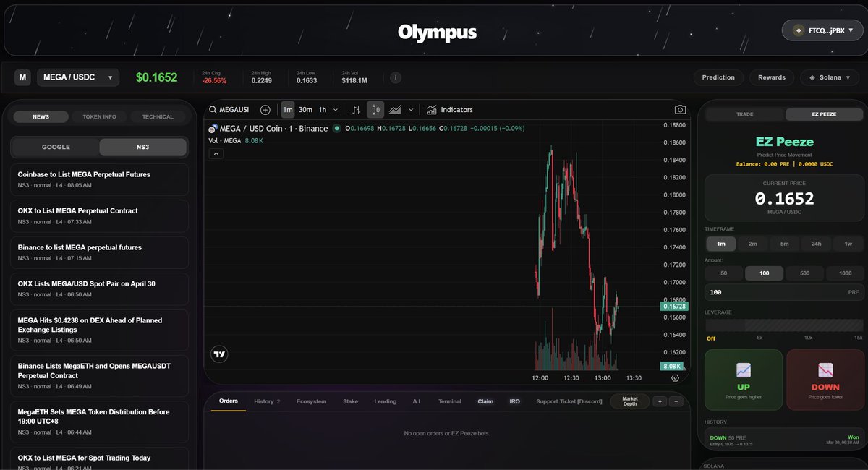Image resolution: width=868 pixels, height=470 pixels.
Task: Open the Stake tab
Action: [350, 401]
